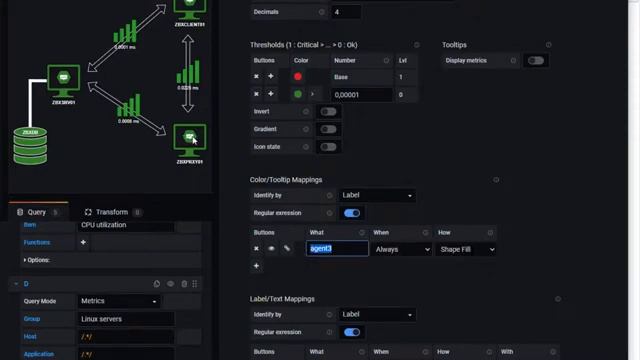Duplicate query D
Image resolution: width=640 pixels, height=360 pixels.
(157, 284)
